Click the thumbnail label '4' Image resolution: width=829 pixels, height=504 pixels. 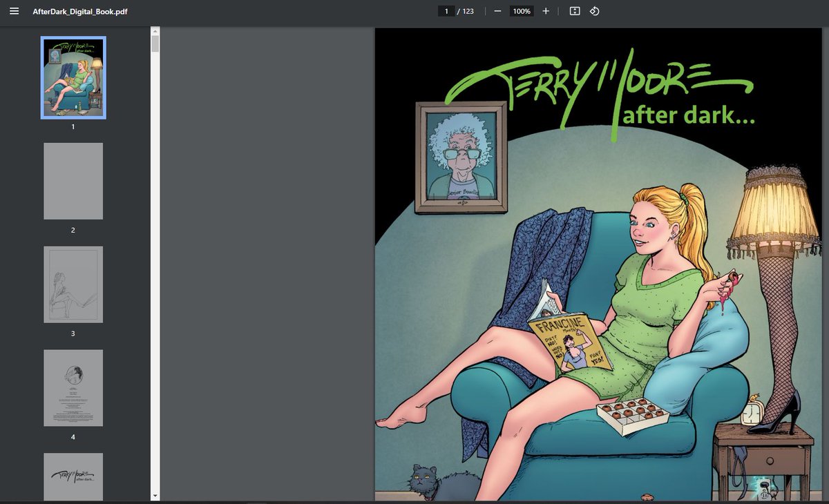73,438
